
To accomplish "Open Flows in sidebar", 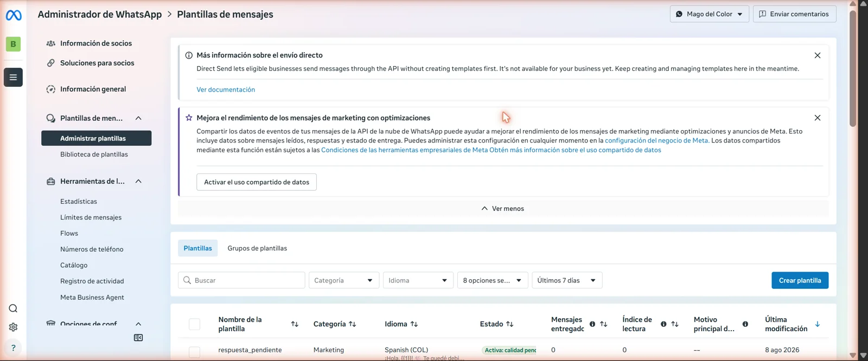I will [x=69, y=234].
